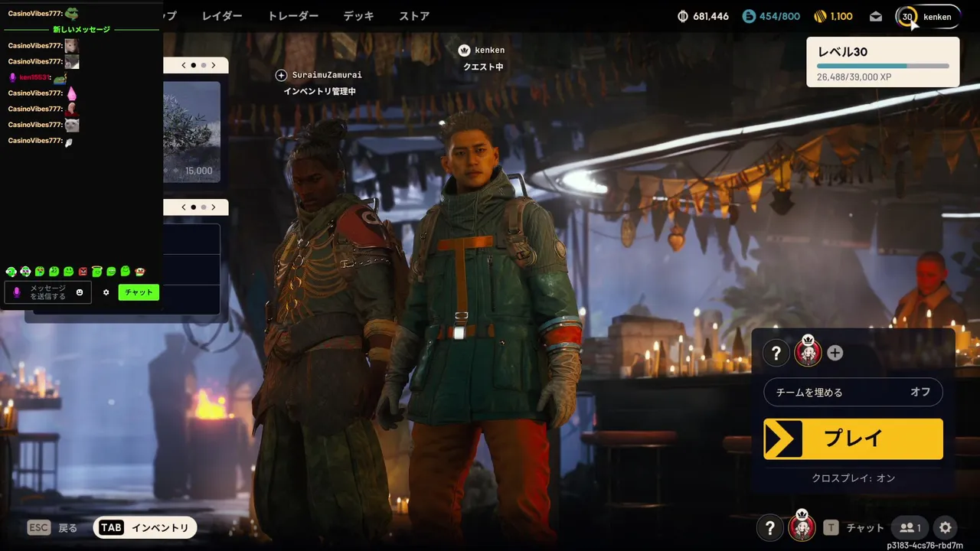Viewport: 980px width, 551px height.
Task: Click the party leader avatar in party panel
Action: tap(808, 352)
